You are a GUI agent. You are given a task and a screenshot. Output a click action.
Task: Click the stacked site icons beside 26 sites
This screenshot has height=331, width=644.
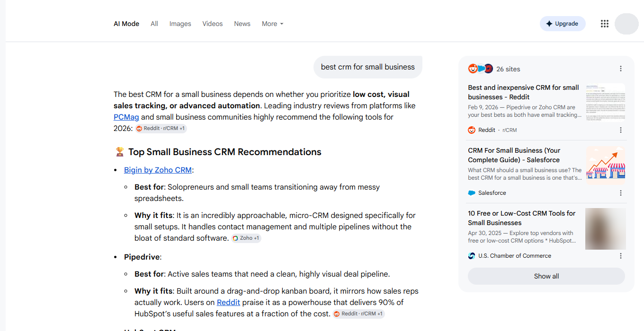coord(481,69)
